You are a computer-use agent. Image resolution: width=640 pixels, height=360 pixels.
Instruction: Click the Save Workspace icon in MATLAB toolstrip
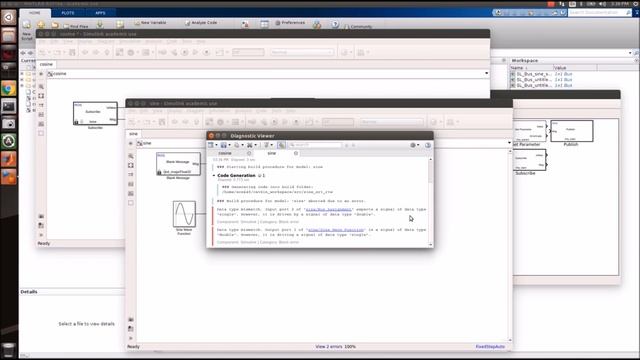(120, 24)
